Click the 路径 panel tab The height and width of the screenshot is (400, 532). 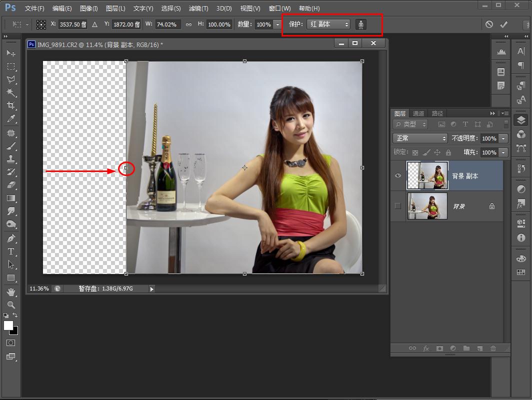point(437,113)
